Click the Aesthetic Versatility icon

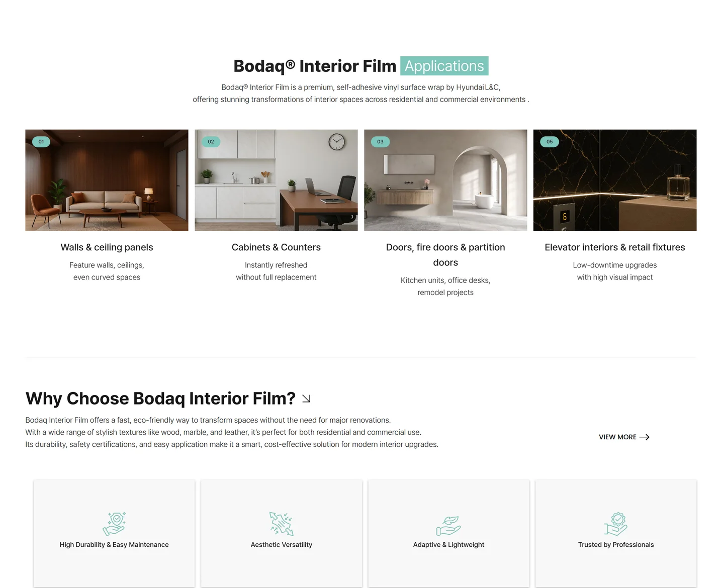tap(281, 524)
